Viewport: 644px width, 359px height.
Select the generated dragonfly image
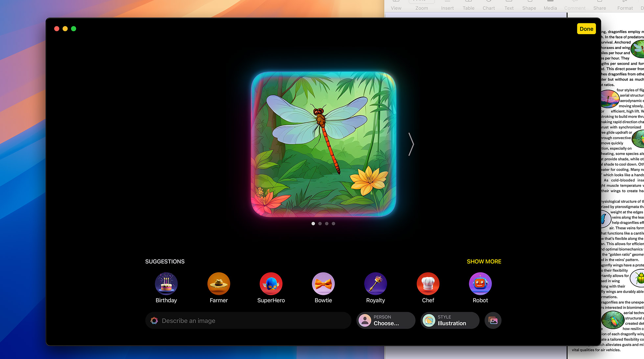pos(323,144)
